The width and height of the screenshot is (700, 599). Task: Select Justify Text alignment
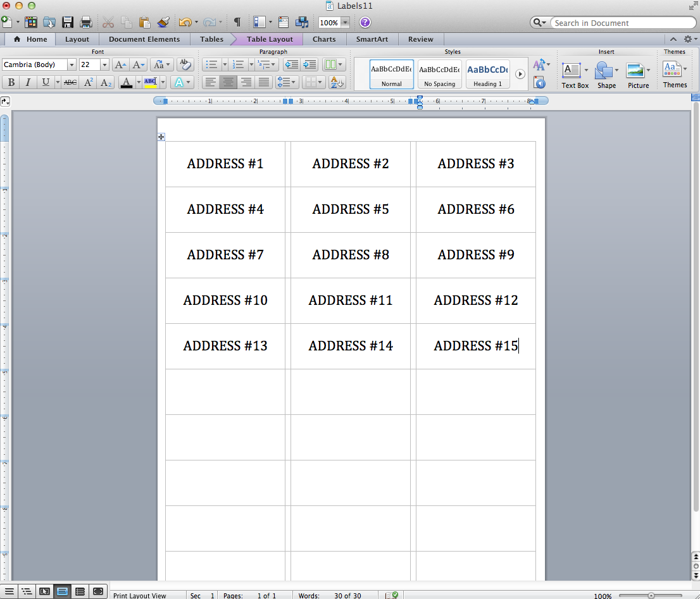tap(264, 82)
